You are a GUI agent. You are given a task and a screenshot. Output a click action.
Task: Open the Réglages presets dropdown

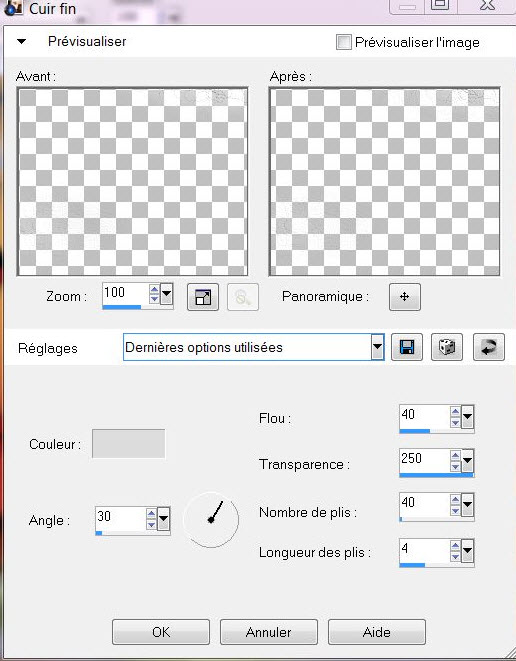pyautogui.click(x=377, y=347)
